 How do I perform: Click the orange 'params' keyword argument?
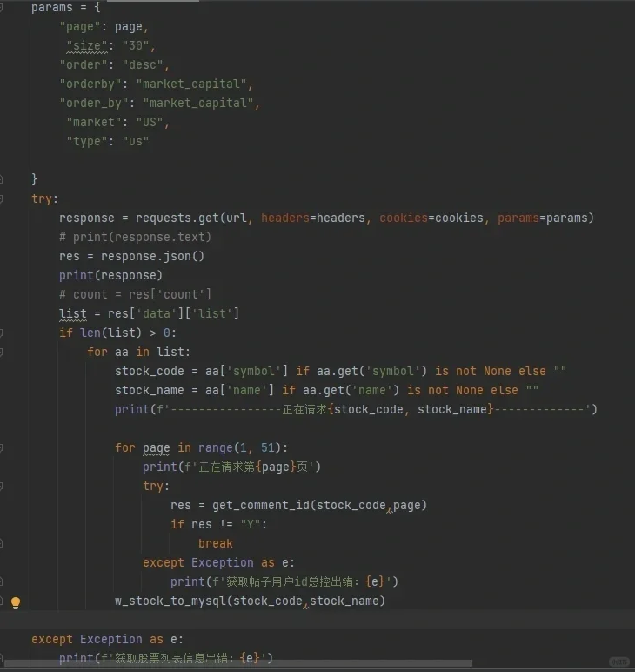(518, 218)
